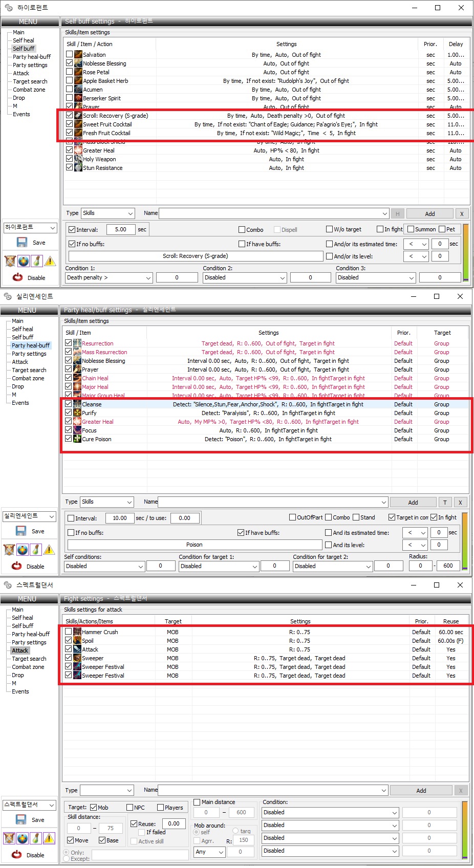Select Target search in Fight settings window menu
This screenshot has height=868, width=474.
click(x=29, y=659)
